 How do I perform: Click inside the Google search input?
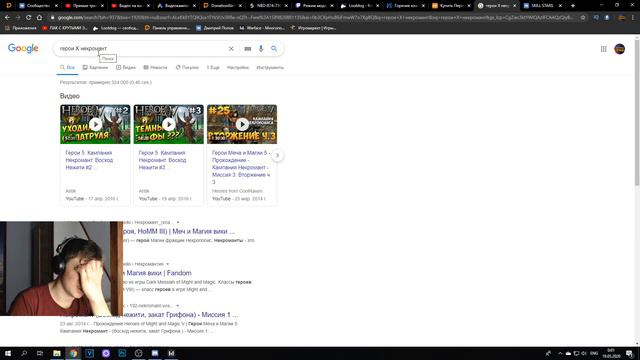(x=141, y=49)
